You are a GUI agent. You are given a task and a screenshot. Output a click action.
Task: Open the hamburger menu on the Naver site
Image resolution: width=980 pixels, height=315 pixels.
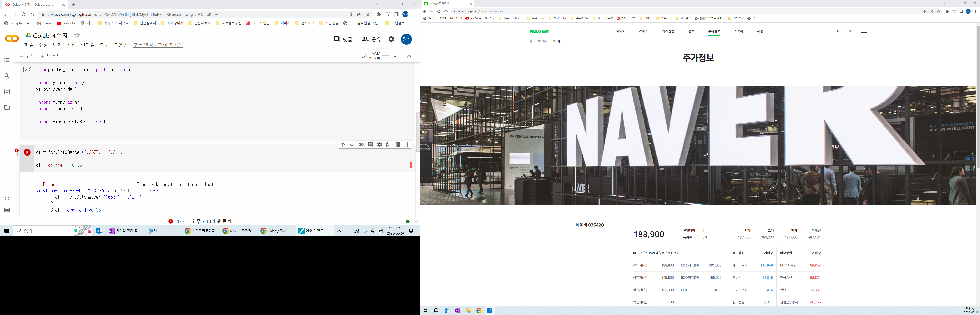click(864, 31)
